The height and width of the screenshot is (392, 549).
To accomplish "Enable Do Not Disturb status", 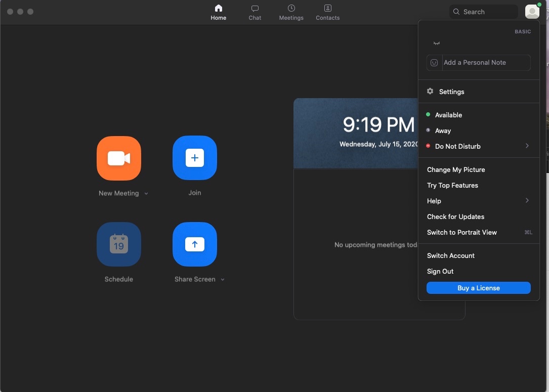I will 457,146.
